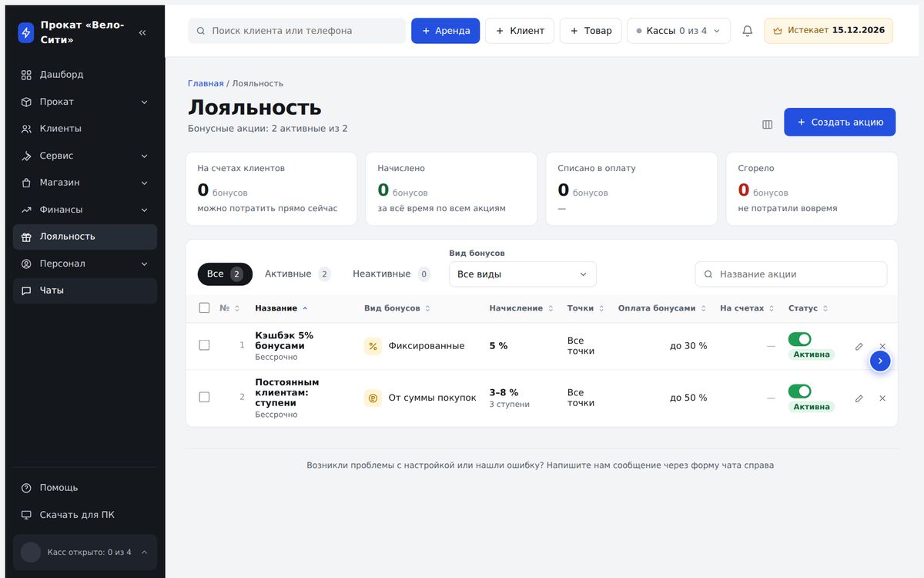Click the Скачать для ПК monitor icon
Viewport: 924px width, 578px height.
tap(26, 515)
